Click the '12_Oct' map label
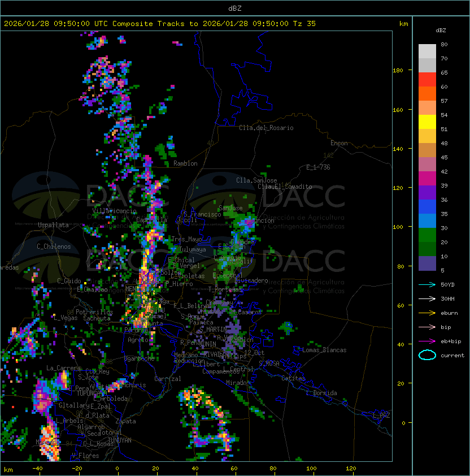This screenshot has width=470, height=476. [254, 353]
